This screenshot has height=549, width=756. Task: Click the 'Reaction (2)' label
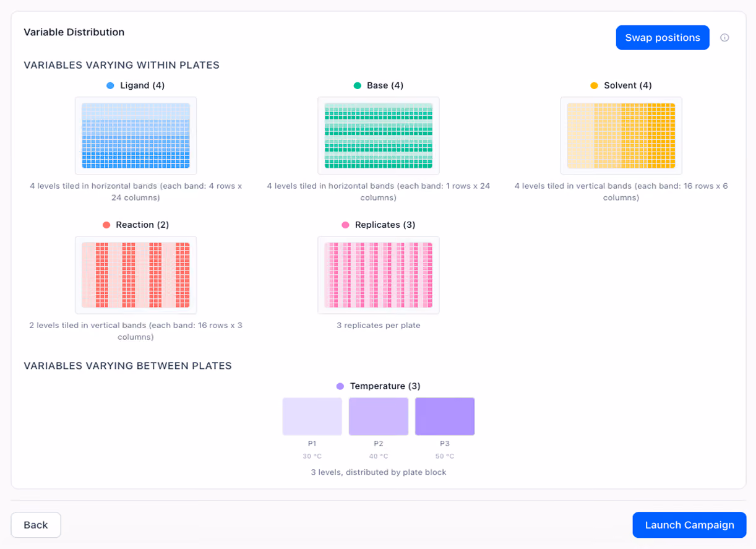coord(142,225)
